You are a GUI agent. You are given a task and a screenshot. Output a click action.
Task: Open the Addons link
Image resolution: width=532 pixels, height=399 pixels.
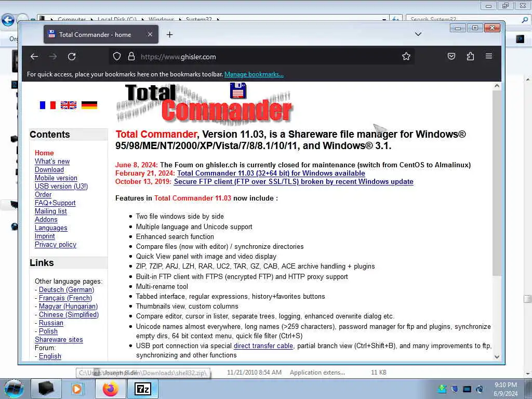(46, 220)
